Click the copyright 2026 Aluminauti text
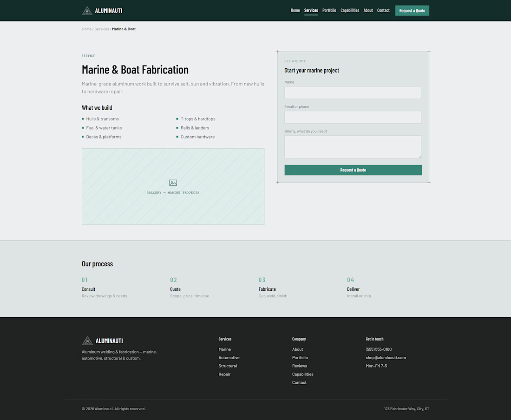Screen dimensions: 511x420 (113, 409)
